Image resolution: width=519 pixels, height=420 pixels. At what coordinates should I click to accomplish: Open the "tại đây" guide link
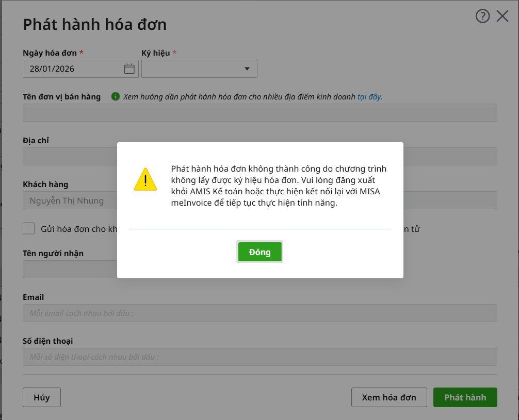click(x=369, y=97)
